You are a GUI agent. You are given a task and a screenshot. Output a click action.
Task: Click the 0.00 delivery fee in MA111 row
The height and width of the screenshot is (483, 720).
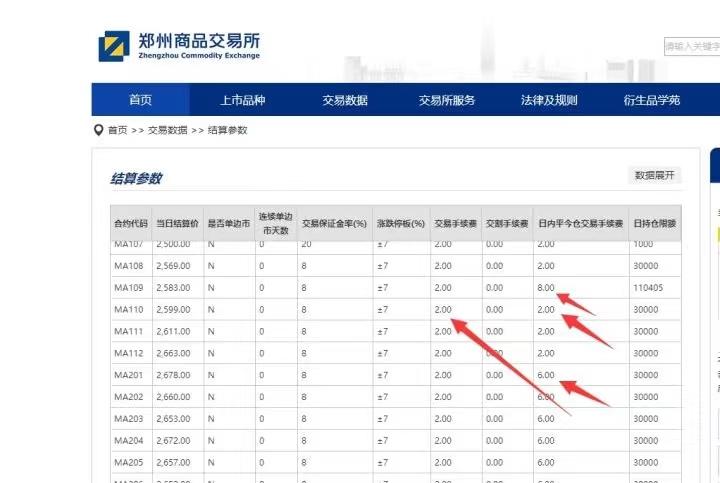tap(495, 331)
